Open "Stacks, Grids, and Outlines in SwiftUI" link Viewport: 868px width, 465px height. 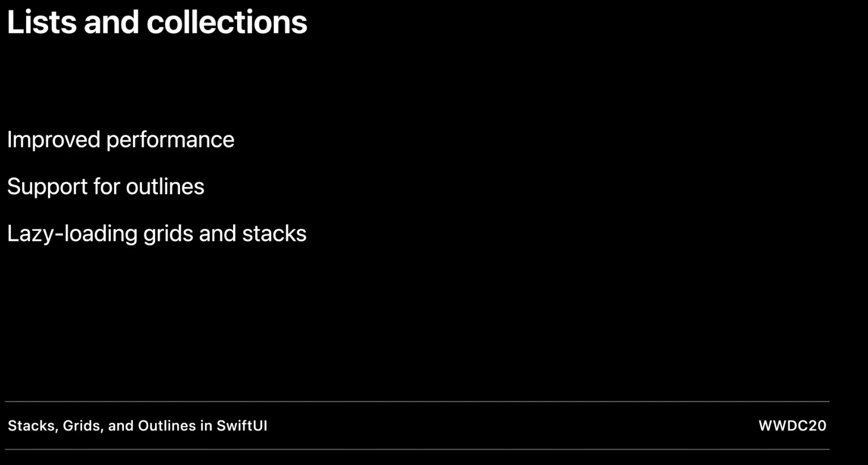[x=137, y=425]
